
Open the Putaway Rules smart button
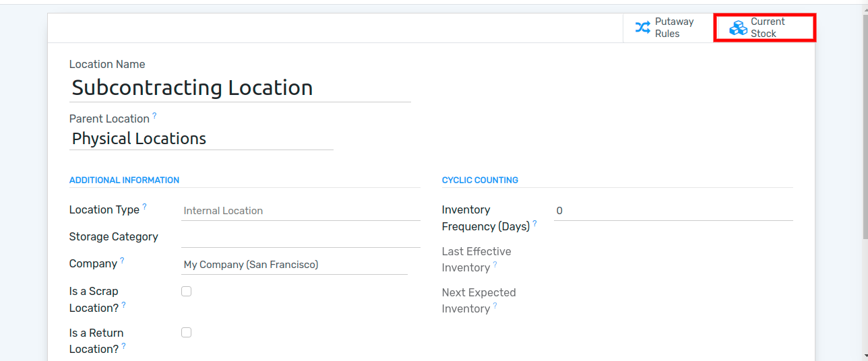tap(669, 28)
